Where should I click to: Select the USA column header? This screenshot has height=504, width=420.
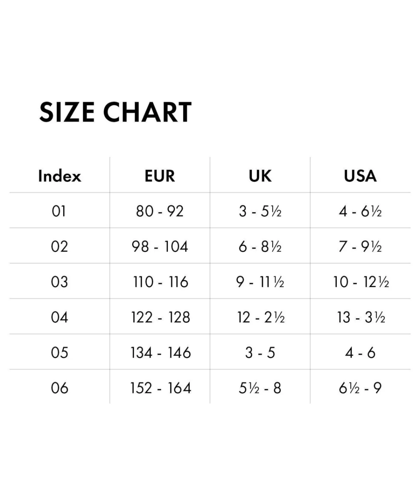click(360, 176)
